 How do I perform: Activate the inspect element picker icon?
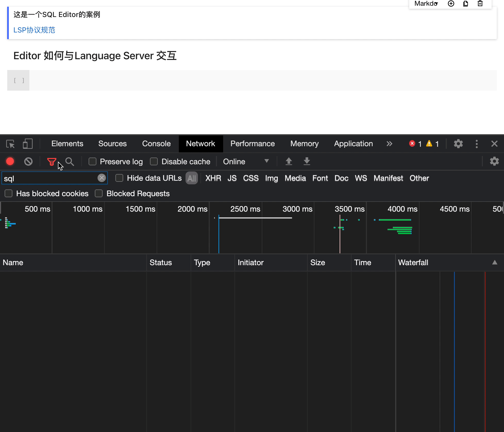point(10,144)
